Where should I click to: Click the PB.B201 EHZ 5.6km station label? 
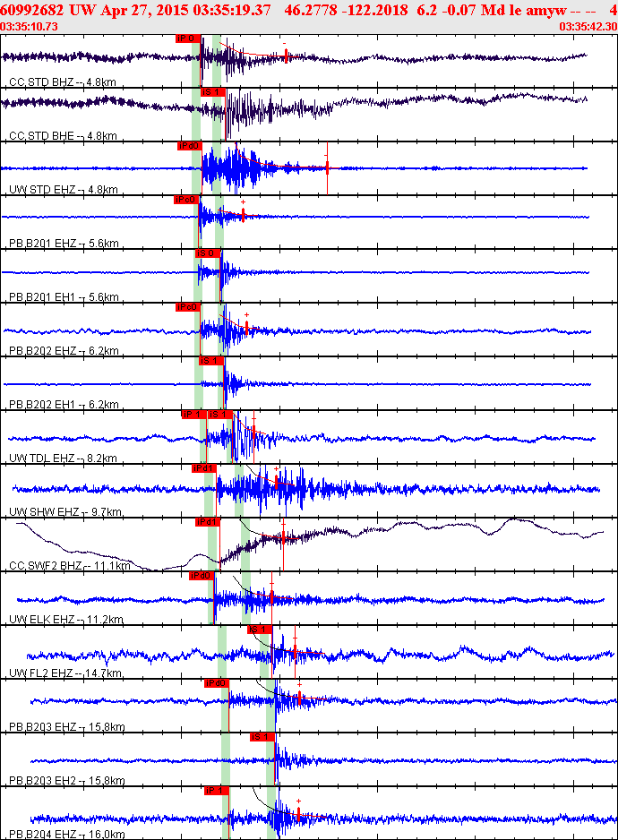coord(64,244)
